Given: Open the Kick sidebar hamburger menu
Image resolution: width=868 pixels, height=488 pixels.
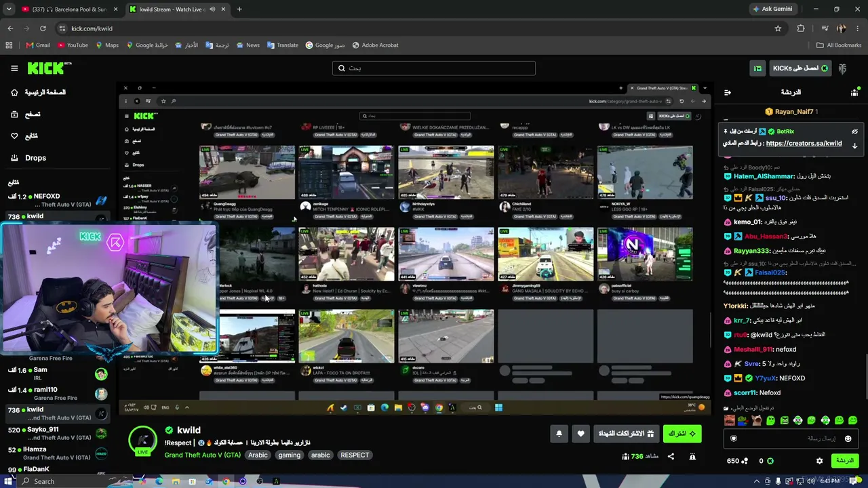Looking at the screenshot, I should [x=14, y=68].
